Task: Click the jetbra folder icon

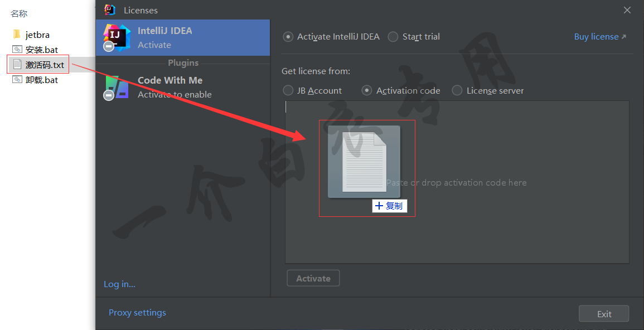Action: tap(17, 34)
